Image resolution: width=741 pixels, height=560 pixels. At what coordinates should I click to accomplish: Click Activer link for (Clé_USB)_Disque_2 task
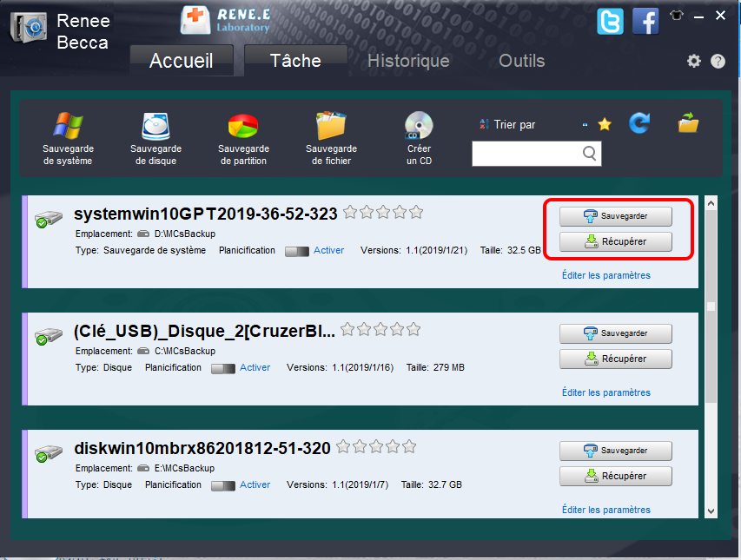(x=255, y=367)
